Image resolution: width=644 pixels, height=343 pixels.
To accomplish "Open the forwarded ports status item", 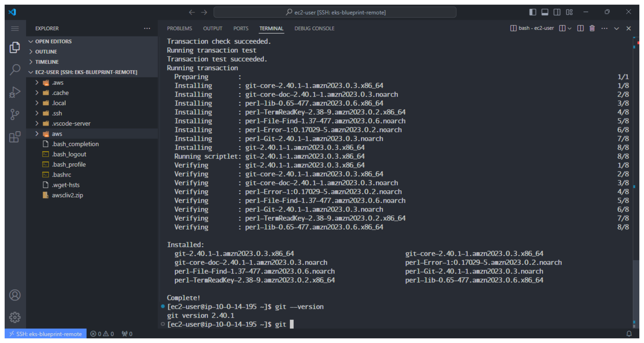I will [127, 334].
